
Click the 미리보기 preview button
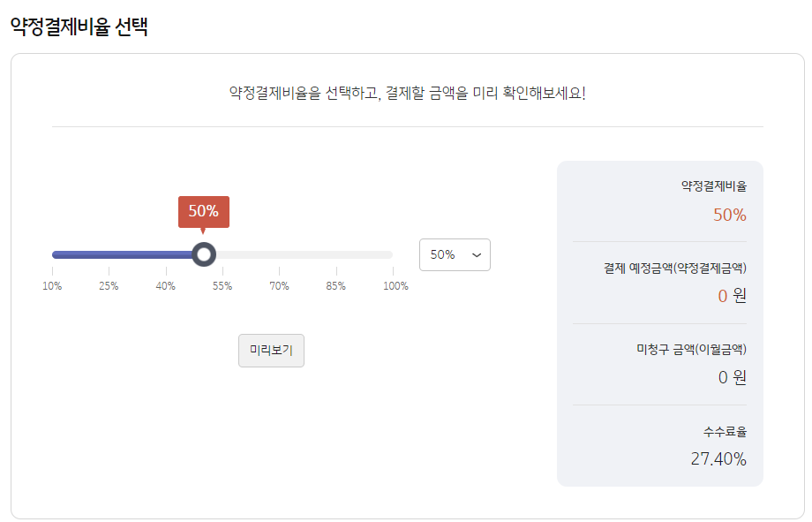tap(271, 350)
